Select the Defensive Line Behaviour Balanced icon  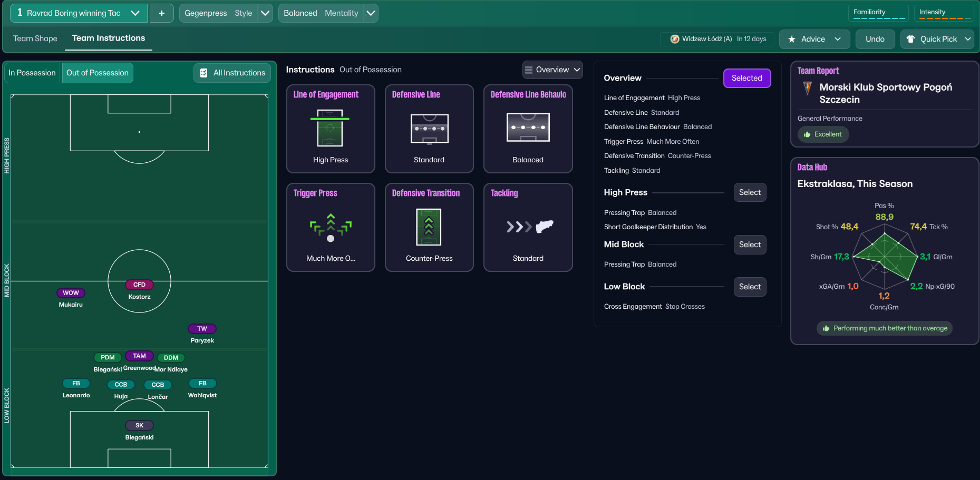click(528, 128)
